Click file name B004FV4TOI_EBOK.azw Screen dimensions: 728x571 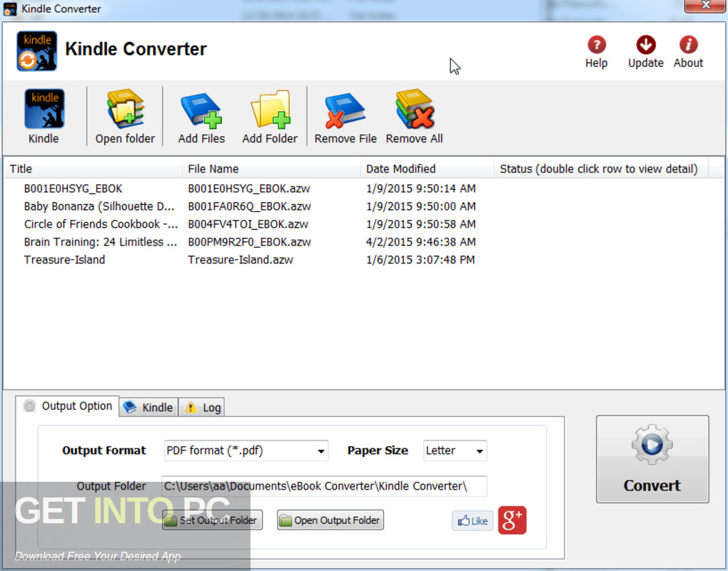(248, 223)
